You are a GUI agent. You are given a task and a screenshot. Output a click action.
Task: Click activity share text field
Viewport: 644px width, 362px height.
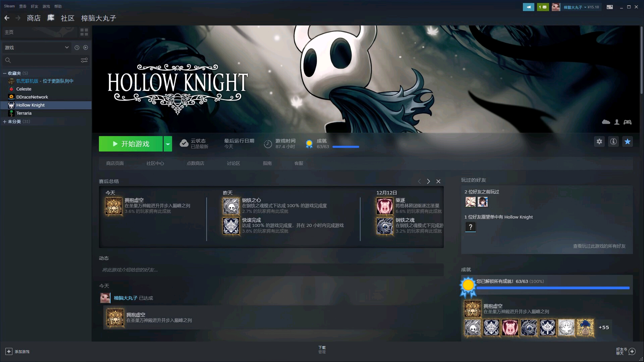(x=271, y=270)
